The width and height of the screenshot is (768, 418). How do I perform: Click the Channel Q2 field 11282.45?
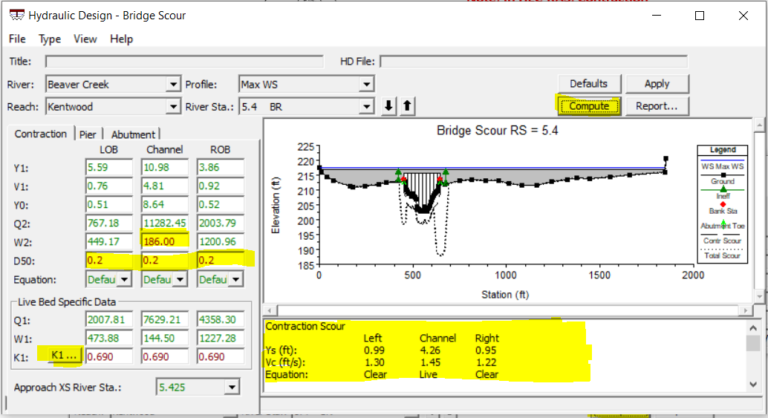point(165,223)
